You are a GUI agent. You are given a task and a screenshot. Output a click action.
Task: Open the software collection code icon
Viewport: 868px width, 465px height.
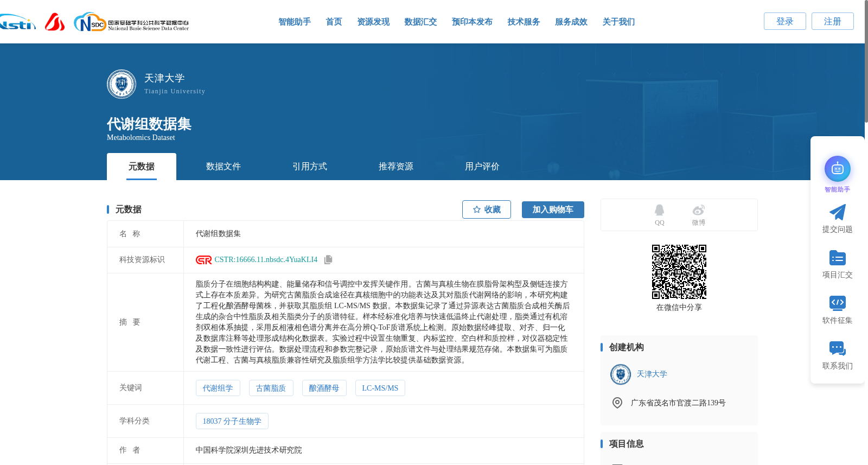click(x=838, y=303)
